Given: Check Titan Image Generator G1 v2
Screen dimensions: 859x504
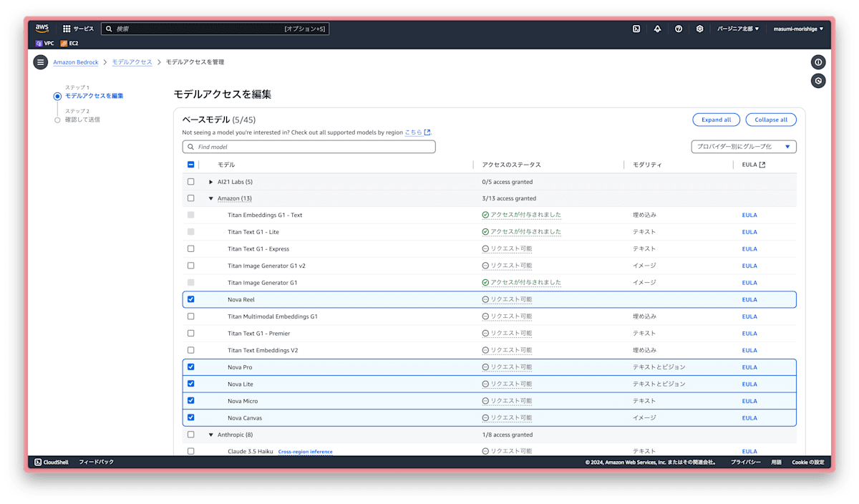Looking at the screenshot, I should pos(190,266).
